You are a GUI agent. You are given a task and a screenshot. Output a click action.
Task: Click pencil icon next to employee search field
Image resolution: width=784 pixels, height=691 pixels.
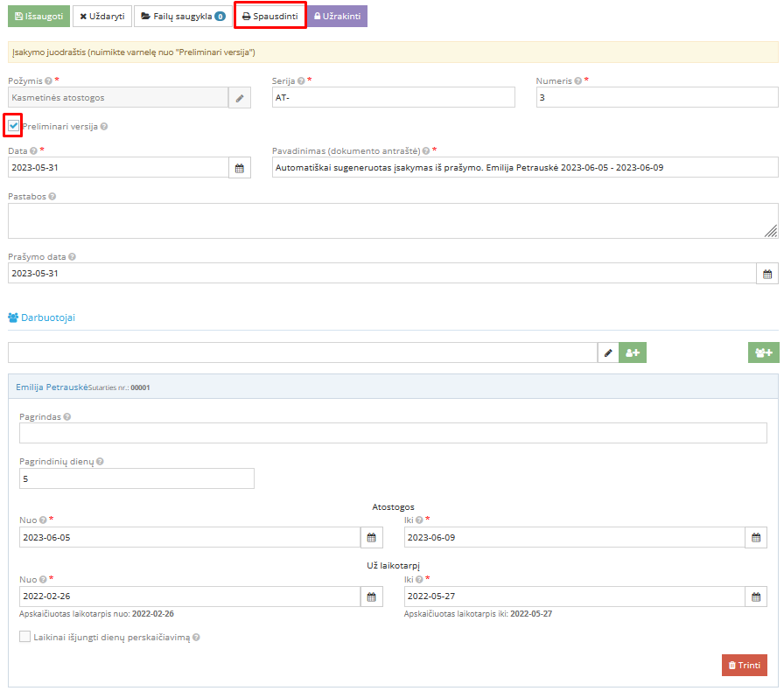(x=608, y=352)
